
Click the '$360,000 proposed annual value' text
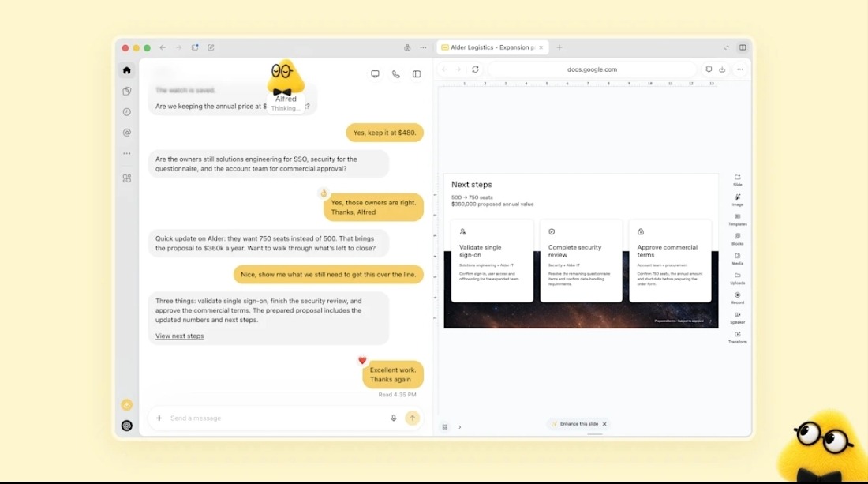tap(492, 204)
